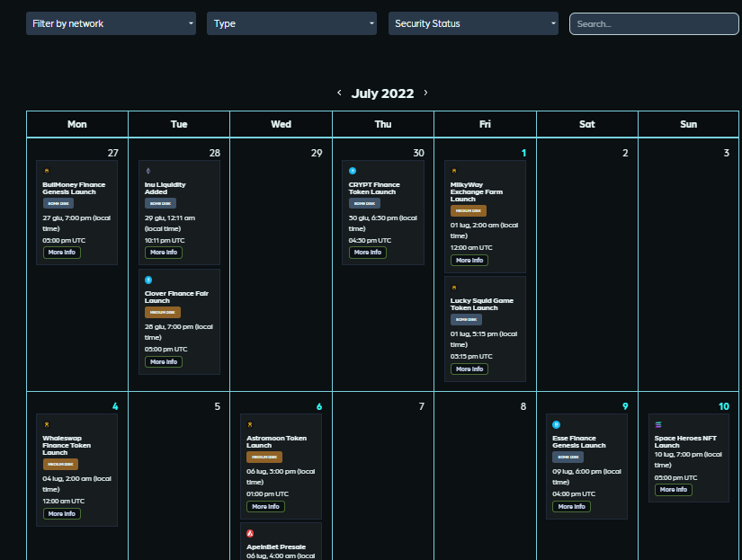Click the Sun column header
742x560 pixels.
click(x=689, y=124)
